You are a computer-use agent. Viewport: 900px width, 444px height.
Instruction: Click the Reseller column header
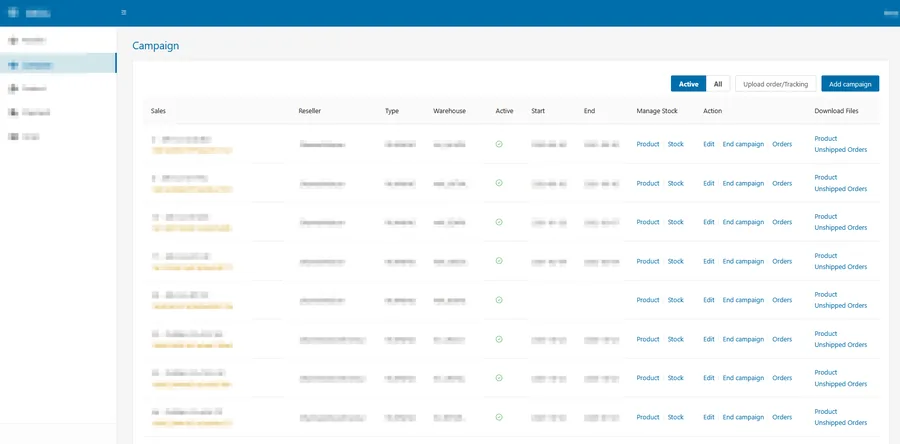coord(310,111)
